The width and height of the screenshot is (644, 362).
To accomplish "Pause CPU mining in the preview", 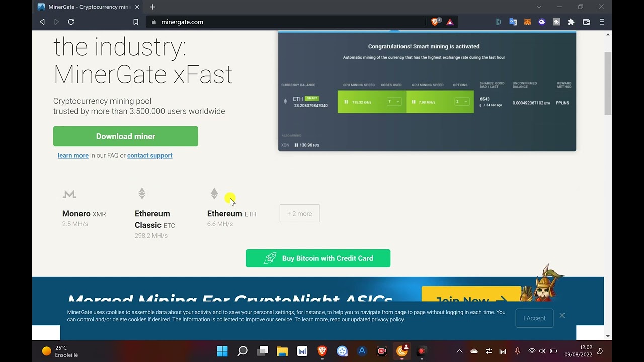I will [346, 102].
